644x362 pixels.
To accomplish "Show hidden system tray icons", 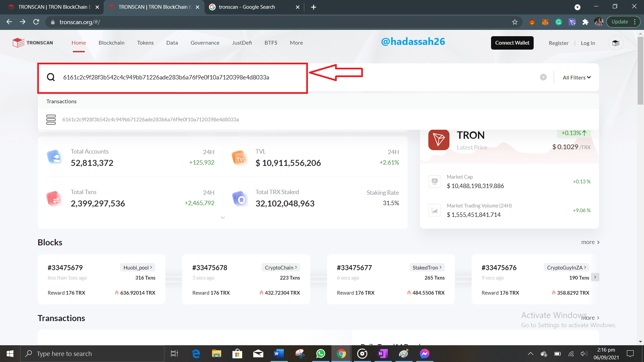I will point(531,354).
